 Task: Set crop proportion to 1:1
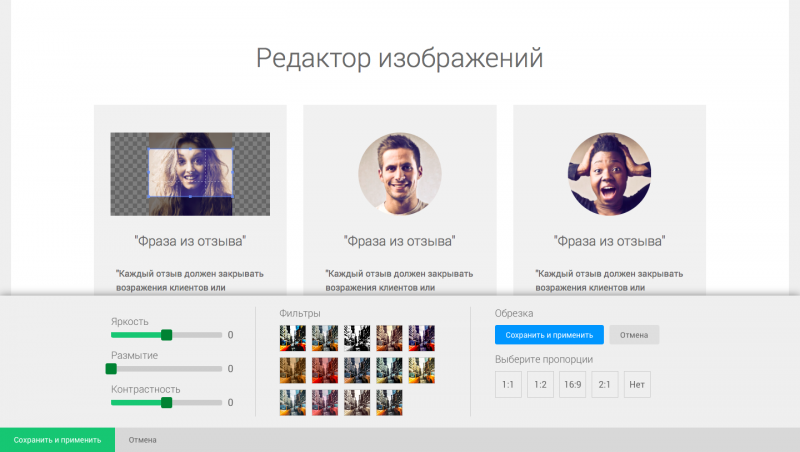508,384
